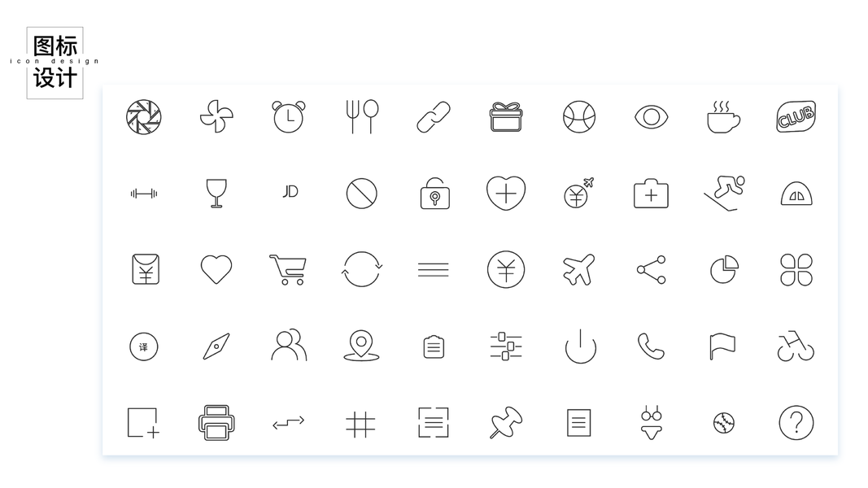Select the steaming coffee cup icon

coord(723,117)
